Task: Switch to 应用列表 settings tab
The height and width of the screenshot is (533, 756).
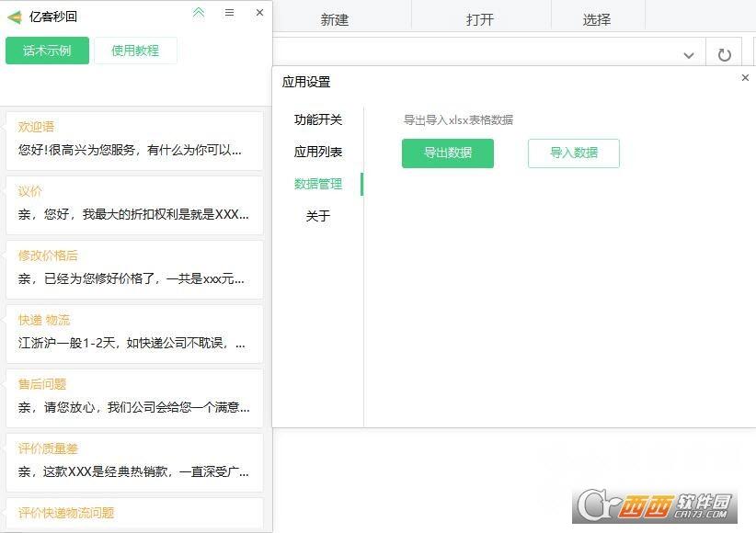Action: point(318,152)
